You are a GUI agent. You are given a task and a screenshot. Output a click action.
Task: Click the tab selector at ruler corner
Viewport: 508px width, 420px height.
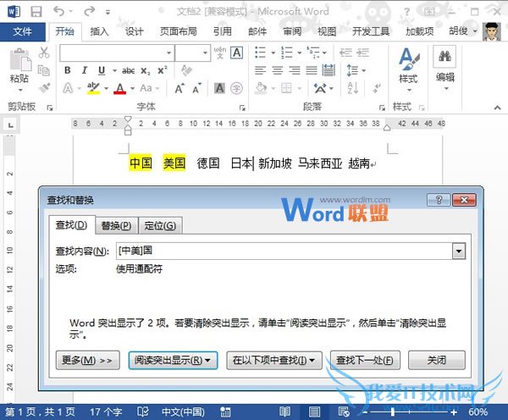(x=11, y=124)
